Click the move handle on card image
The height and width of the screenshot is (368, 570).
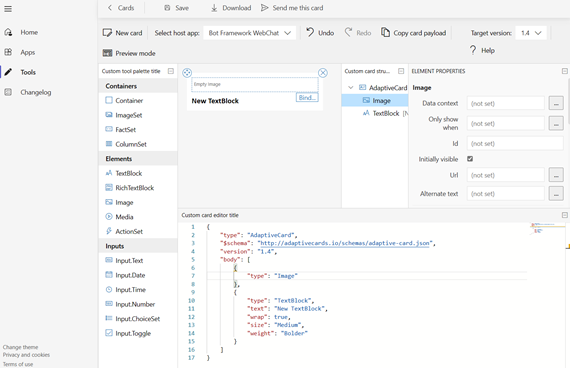[187, 73]
